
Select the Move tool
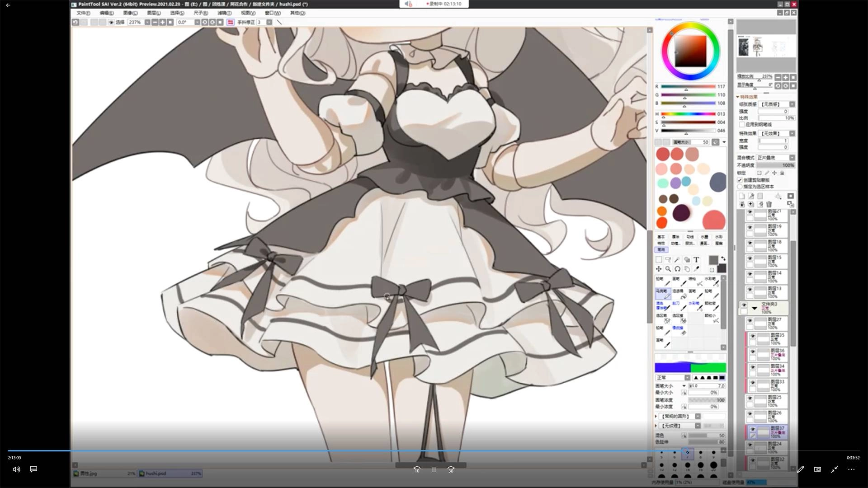pyautogui.click(x=659, y=269)
